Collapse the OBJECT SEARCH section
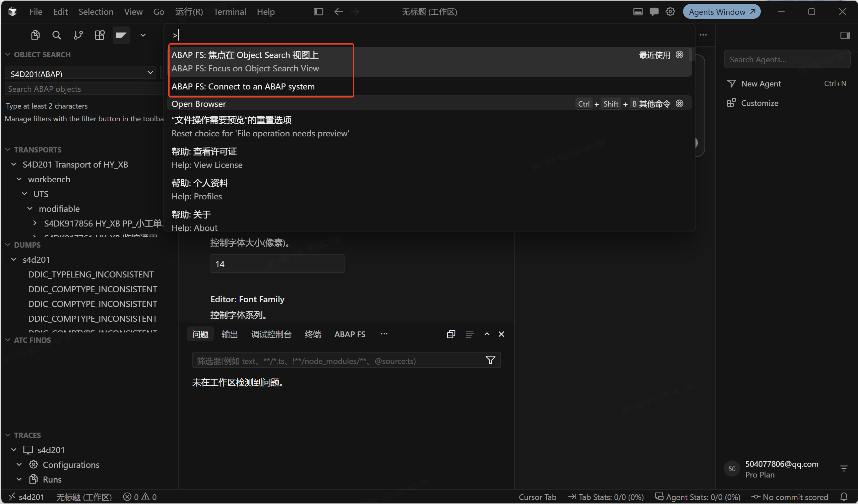The image size is (858, 504). click(8, 55)
